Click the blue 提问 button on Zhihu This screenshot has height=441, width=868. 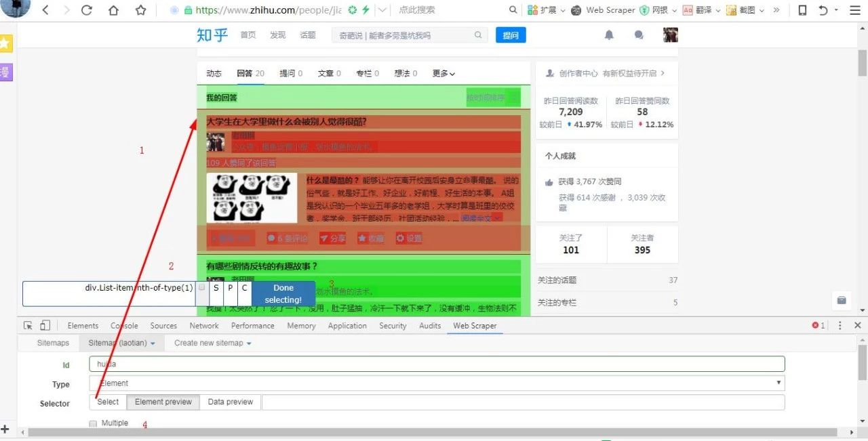pyautogui.click(x=511, y=35)
